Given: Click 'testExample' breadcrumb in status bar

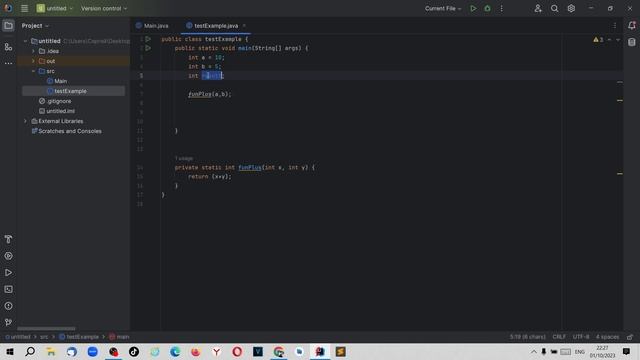Looking at the screenshot, I should click(x=79, y=337).
